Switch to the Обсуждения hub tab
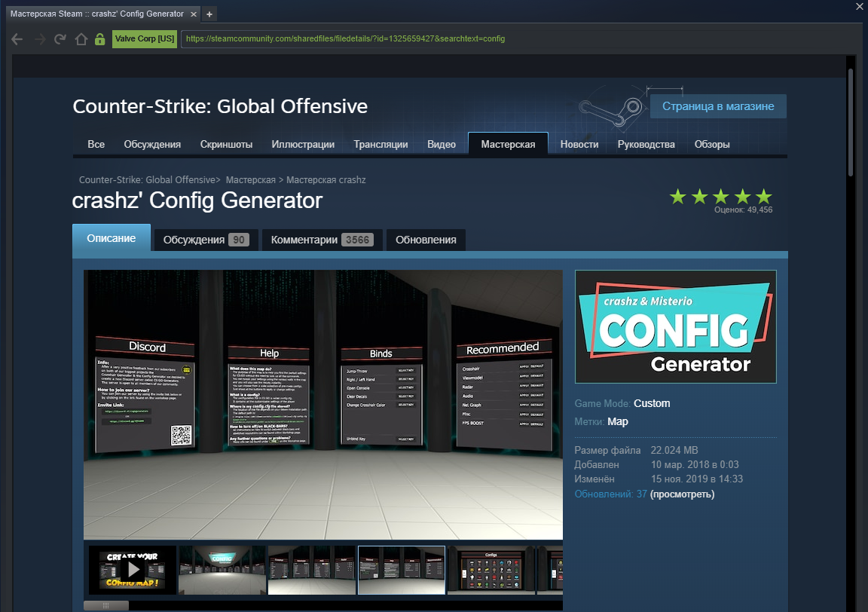Viewport: 868px width, 612px height. (152, 144)
